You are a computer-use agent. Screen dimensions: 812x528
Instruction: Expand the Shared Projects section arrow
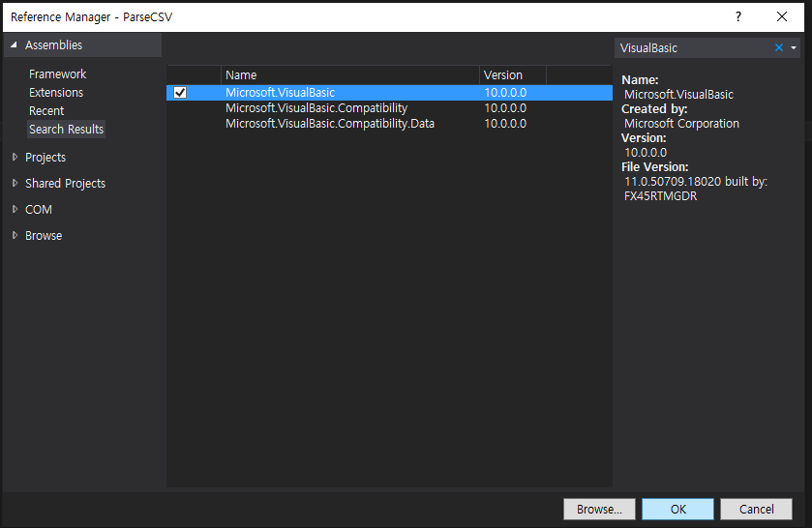point(15,183)
